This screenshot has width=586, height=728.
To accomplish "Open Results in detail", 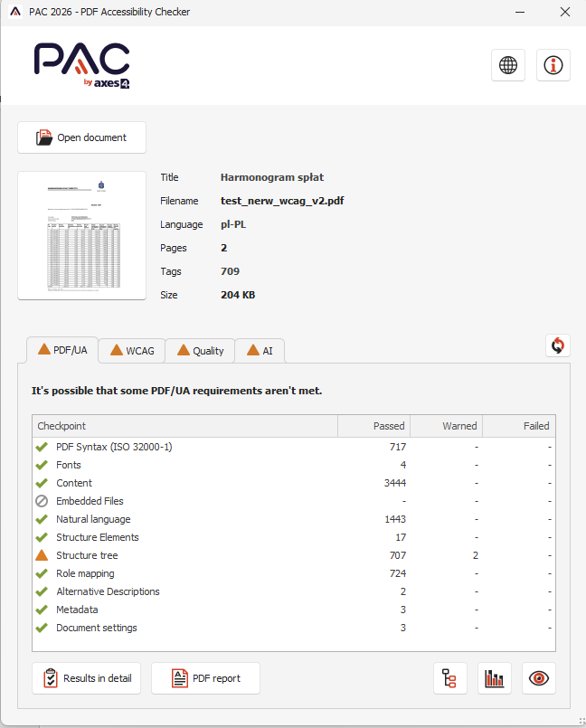I will (x=87, y=678).
